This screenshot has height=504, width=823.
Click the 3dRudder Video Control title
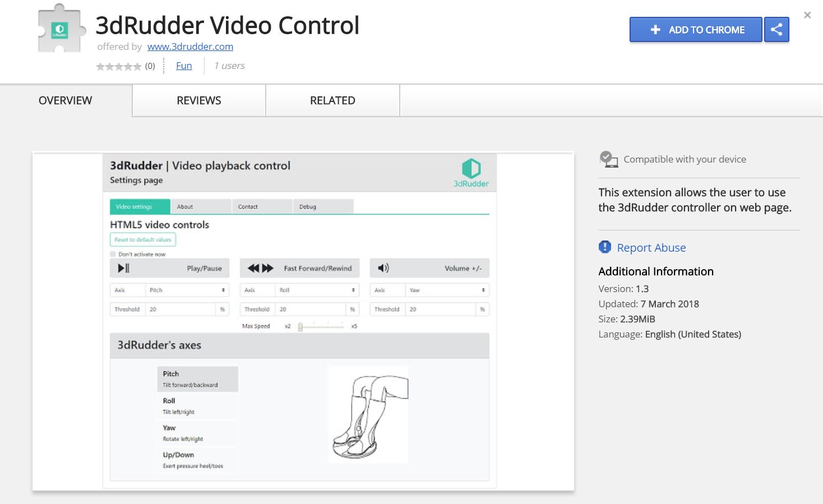(228, 25)
